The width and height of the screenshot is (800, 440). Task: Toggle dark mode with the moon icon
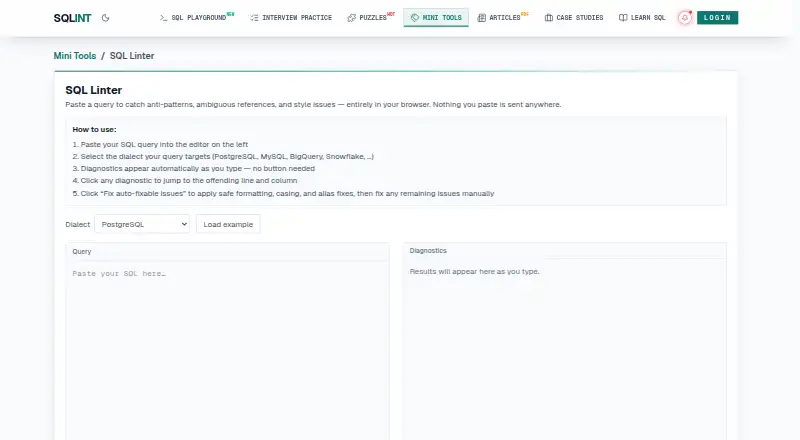tap(106, 18)
